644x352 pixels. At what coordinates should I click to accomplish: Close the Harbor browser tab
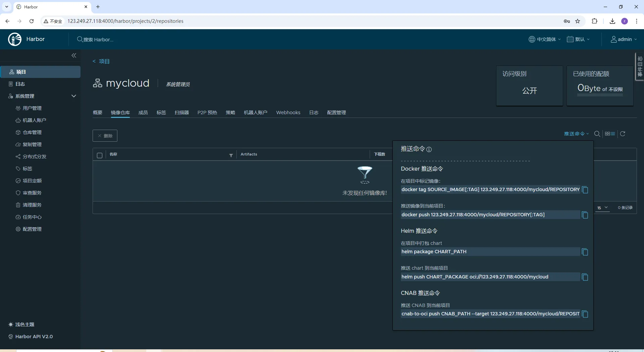pos(86,7)
